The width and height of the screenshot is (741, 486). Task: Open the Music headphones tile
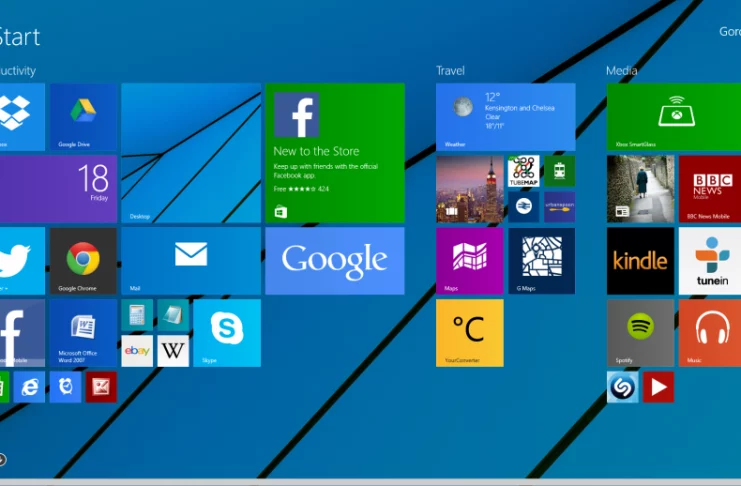[x=710, y=333]
